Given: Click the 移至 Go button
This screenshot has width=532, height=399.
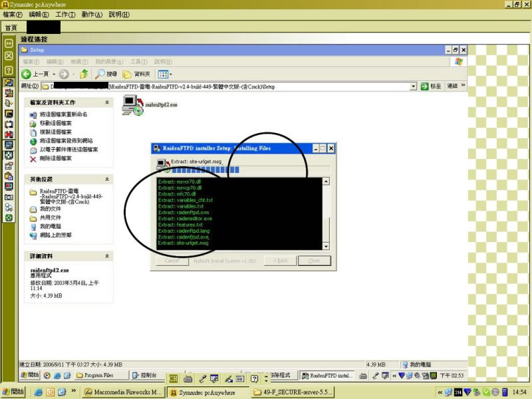Looking at the screenshot, I should tap(431, 86).
